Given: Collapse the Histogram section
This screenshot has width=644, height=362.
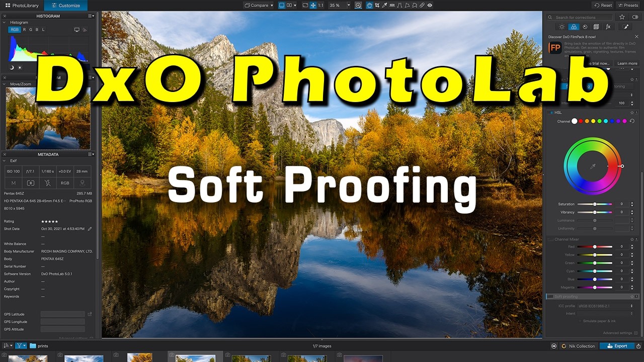Looking at the screenshot, I should tap(5, 23).
